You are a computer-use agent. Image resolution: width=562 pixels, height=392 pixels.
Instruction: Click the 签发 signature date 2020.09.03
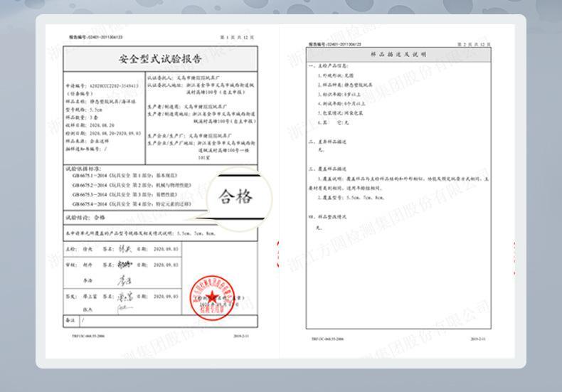pos(166,297)
